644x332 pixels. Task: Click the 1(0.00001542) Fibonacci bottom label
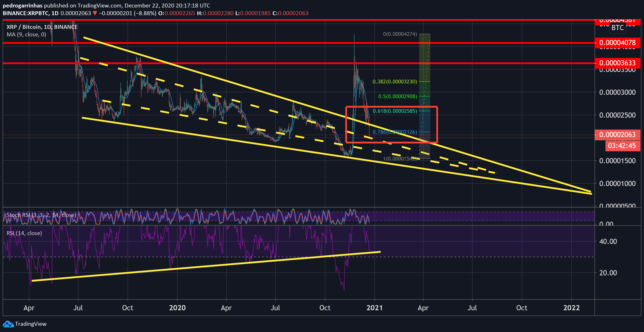tap(400, 159)
